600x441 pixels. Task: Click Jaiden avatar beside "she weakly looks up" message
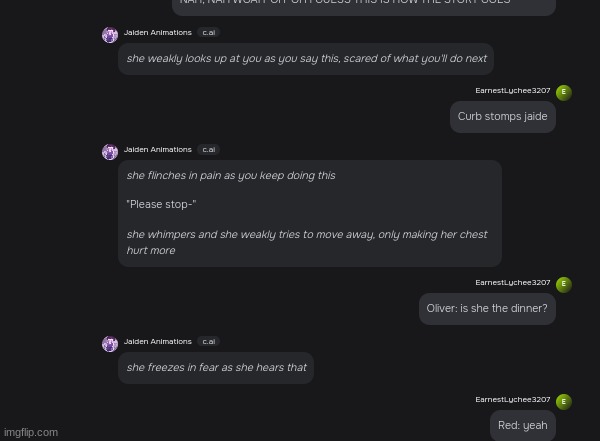tap(110, 36)
